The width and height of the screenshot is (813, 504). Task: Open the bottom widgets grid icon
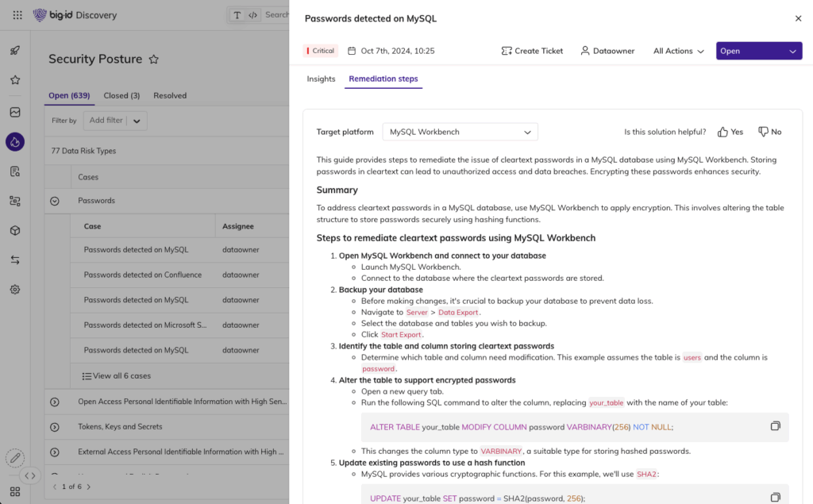(15, 491)
